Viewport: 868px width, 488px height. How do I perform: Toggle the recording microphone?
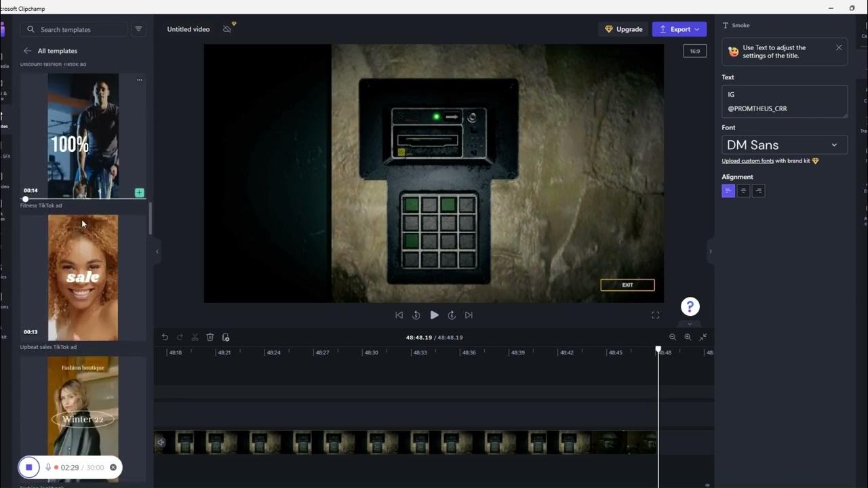[x=48, y=467]
